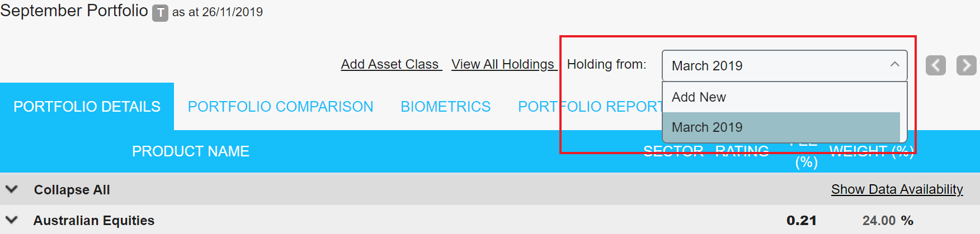Click the T badge beside September Portfolio
Viewport: 980px width, 234px height.
tap(160, 13)
